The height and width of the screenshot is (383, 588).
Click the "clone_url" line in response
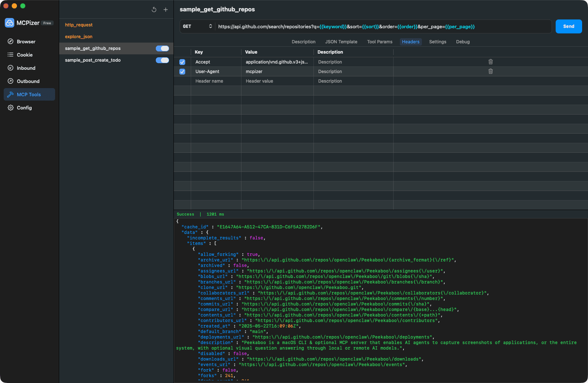[x=281, y=288]
